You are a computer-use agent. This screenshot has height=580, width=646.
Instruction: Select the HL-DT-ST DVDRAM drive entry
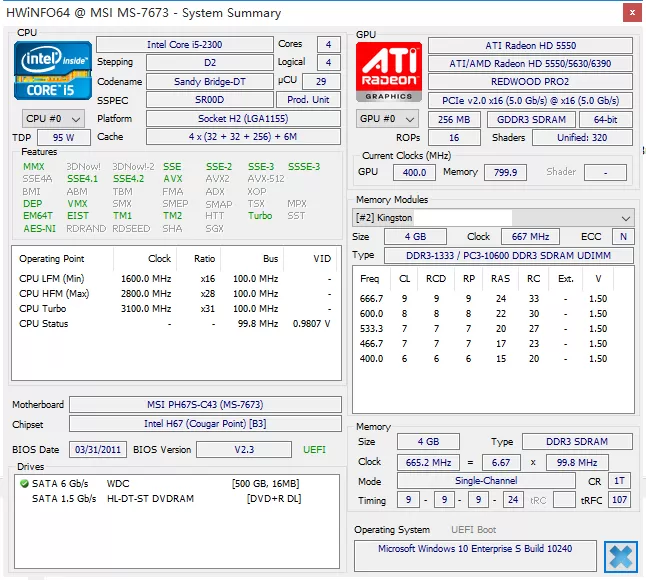click(150, 498)
